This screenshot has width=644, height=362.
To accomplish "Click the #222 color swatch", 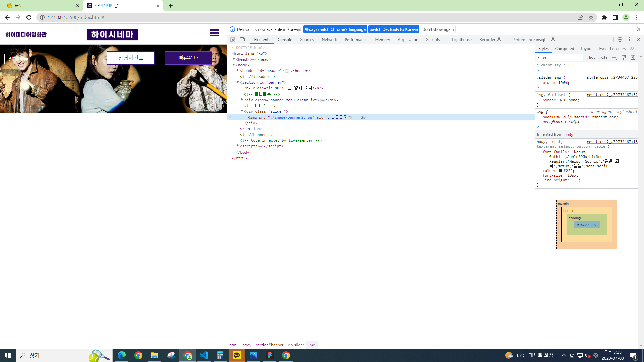I will pyautogui.click(x=560, y=171).
